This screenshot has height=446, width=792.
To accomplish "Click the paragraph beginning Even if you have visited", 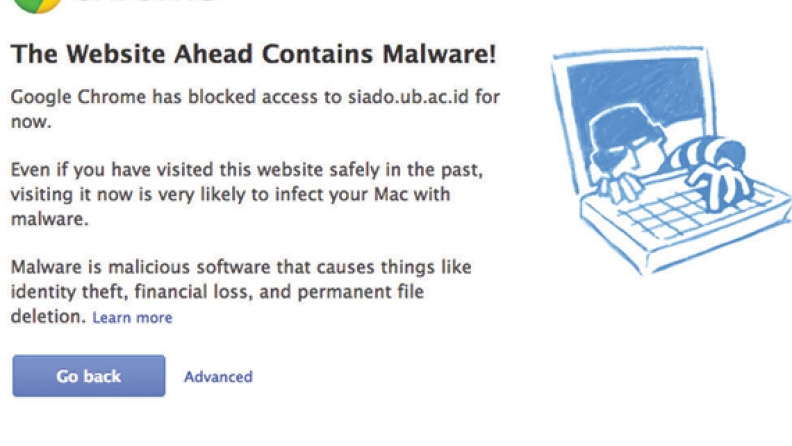I will click(x=246, y=194).
